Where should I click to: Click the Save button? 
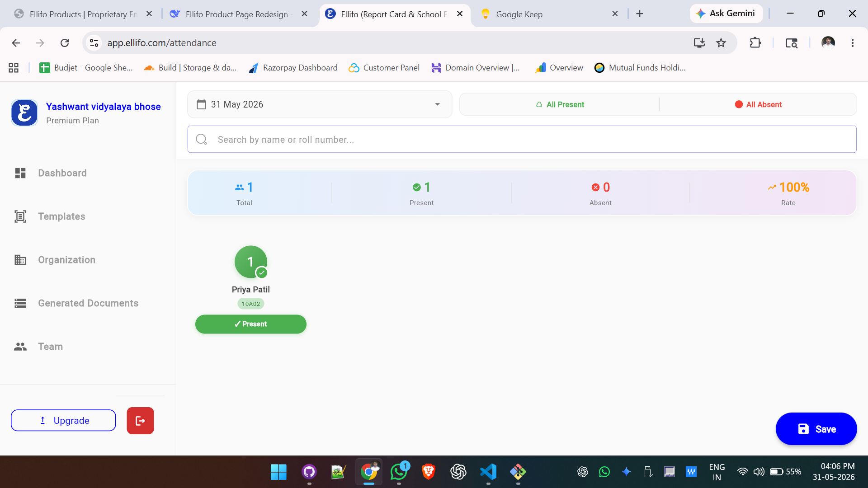[x=816, y=429]
